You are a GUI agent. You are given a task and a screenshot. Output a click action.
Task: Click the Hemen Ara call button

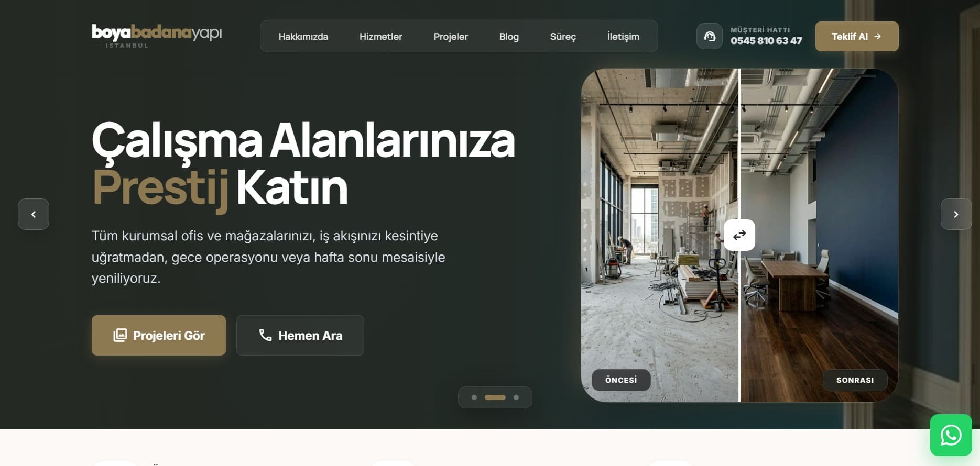(300, 335)
